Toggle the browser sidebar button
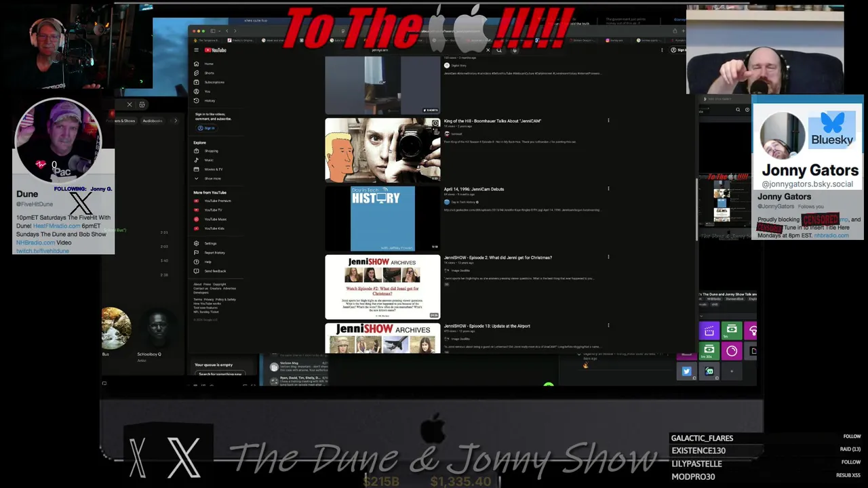The height and width of the screenshot is (488, 868). pyautogui.click(x=213, y=31)
